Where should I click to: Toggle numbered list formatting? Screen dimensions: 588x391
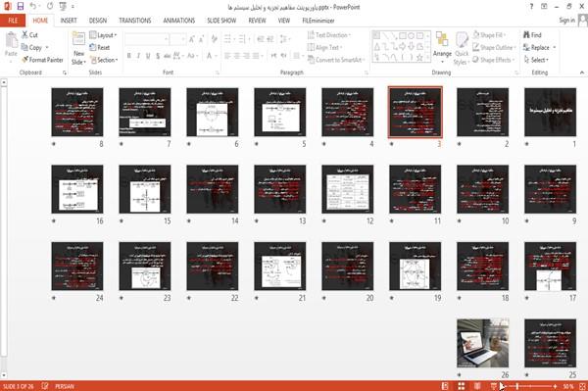coord(243,38)
